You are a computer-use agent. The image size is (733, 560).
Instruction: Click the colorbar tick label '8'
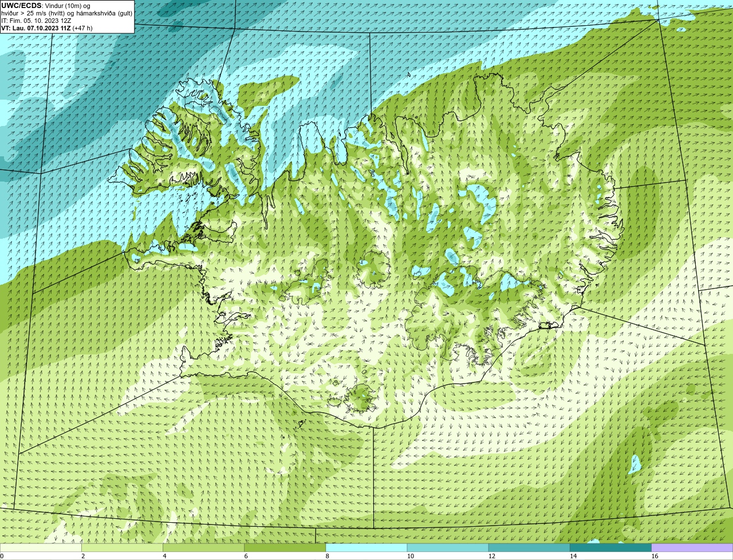(327, 556)
